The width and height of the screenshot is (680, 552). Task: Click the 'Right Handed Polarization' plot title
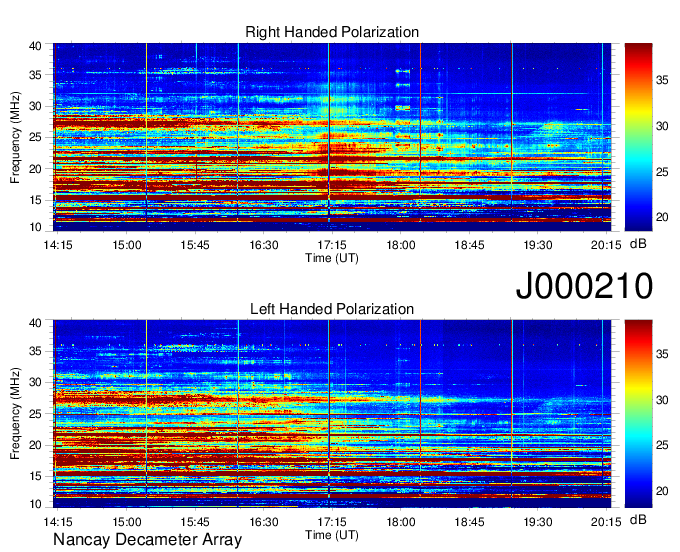pyautogui.click(x=332, y=32)
